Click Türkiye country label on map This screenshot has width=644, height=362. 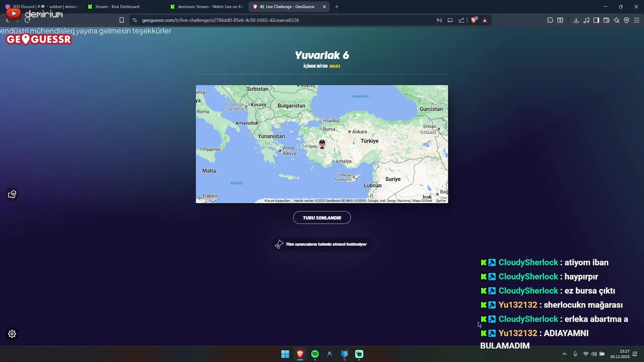tap(369, 141)
